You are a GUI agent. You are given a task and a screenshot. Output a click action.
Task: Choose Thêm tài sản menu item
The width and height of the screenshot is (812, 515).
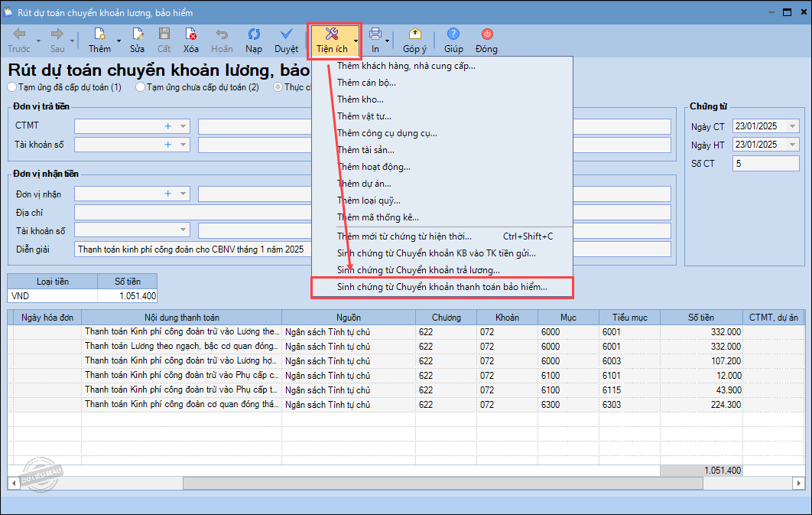(x=442, y=150)
